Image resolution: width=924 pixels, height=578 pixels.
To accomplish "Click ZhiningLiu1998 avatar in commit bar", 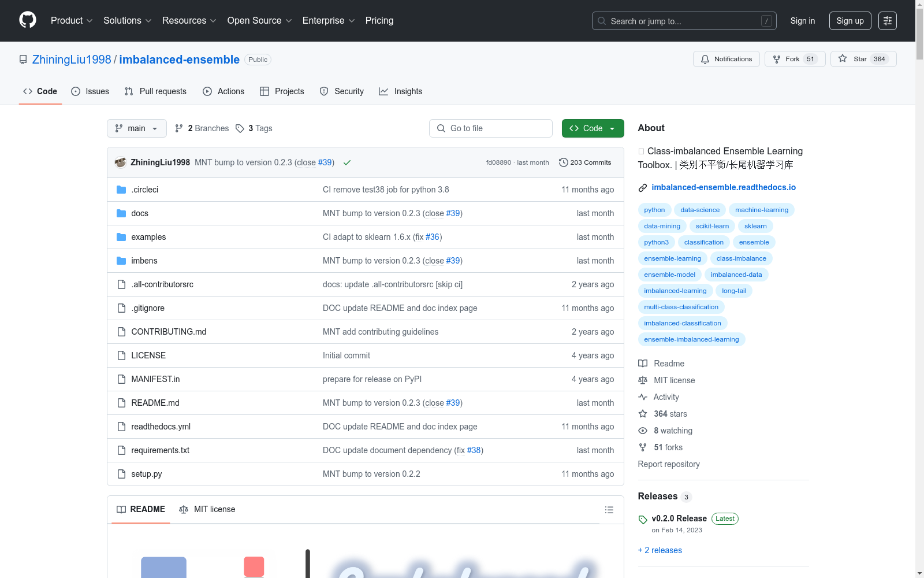I will (x=121, y=162).
